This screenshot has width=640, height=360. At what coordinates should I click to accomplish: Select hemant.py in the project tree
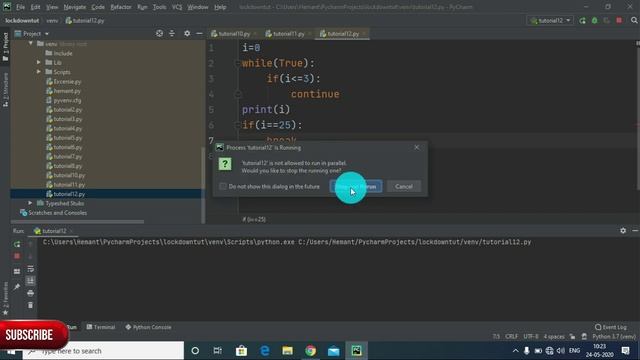(63, 91)
